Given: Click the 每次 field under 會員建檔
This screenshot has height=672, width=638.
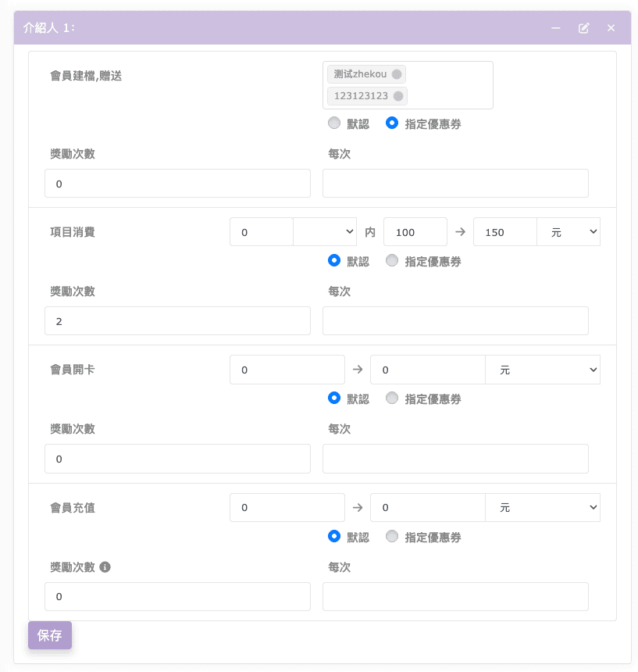Looking at the screenshot, I should [x=455, y=184].
